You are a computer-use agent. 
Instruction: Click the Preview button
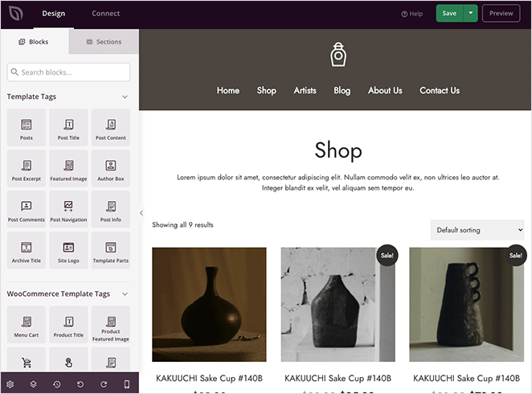pyautogui.click(x=501, y=13)
